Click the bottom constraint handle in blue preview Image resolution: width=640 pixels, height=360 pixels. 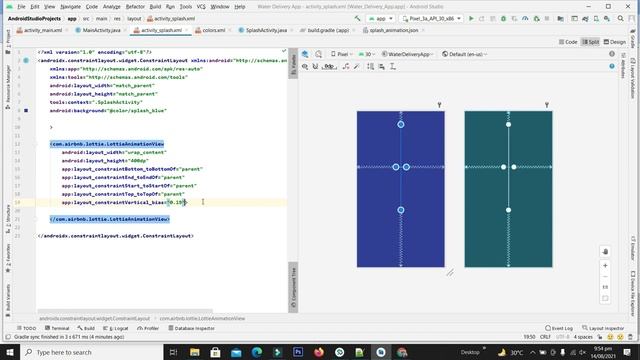[x=401, y=210]
